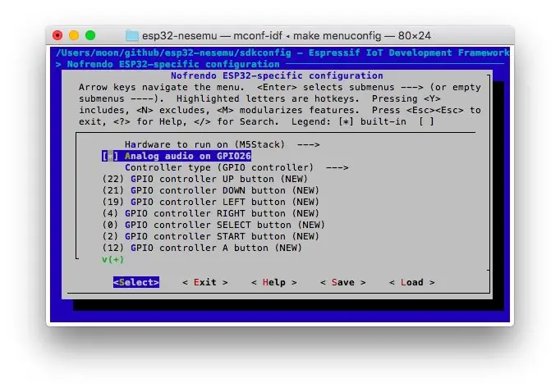
Task: Select GPIO controller SELECT button entry
Action: pos(213,225)
